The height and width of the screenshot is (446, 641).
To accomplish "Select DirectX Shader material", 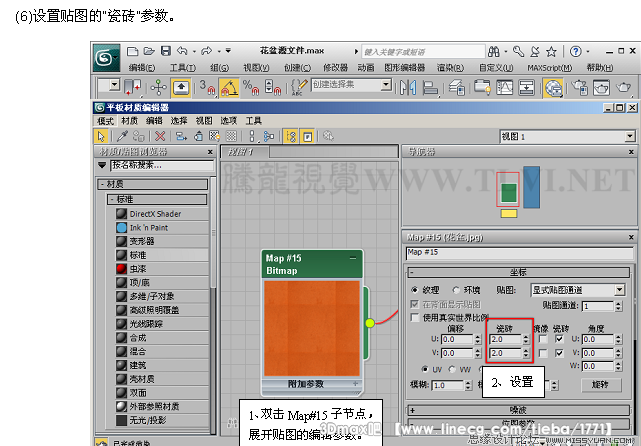I will click(x=162, y=214).
